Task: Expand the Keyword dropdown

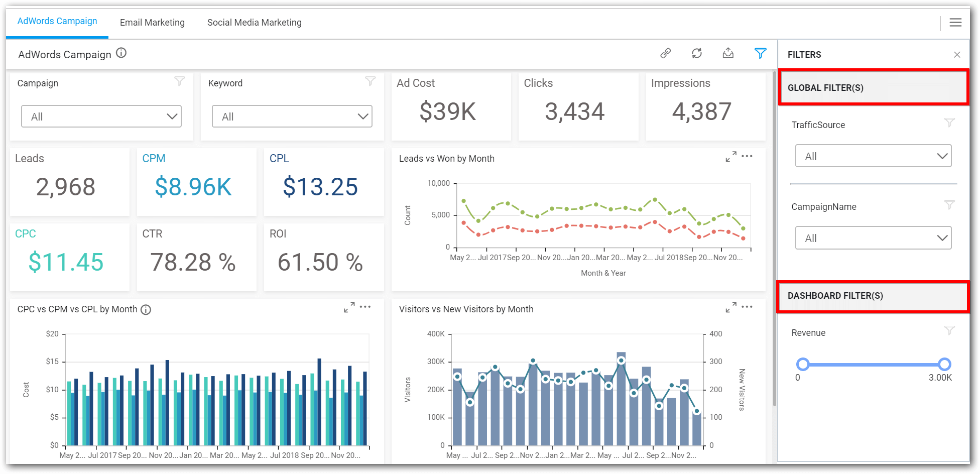Action: 292,116
